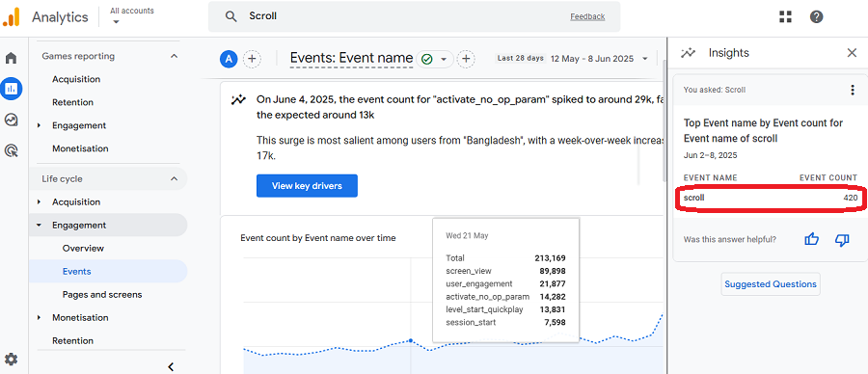Open Monetisation under Games reporting
Image resolution: width=868 pixels, height=374 pixels.
click(x=80, y=148)
